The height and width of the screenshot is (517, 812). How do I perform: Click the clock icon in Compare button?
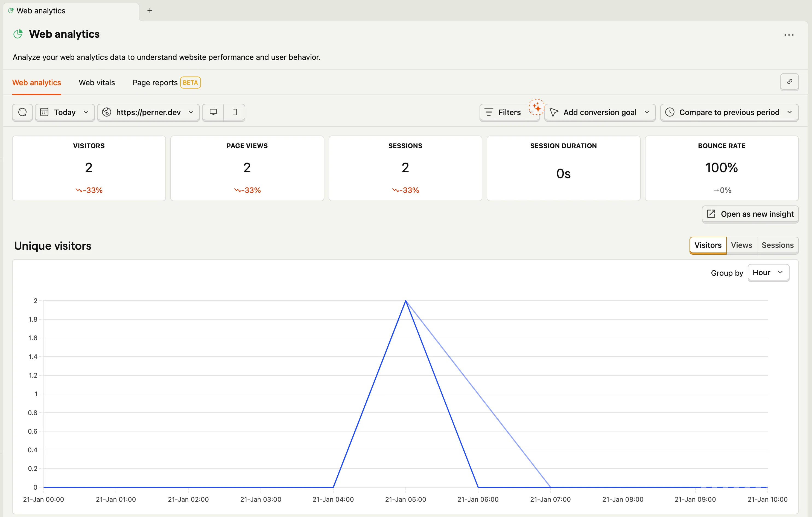(670, 112)
